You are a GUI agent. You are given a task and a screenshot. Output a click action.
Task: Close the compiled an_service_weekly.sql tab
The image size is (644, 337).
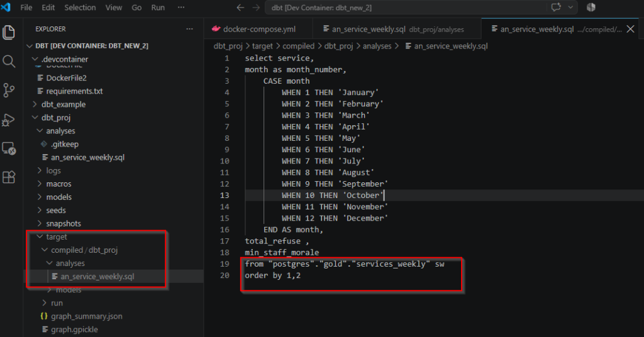click(x=630, y=29)
